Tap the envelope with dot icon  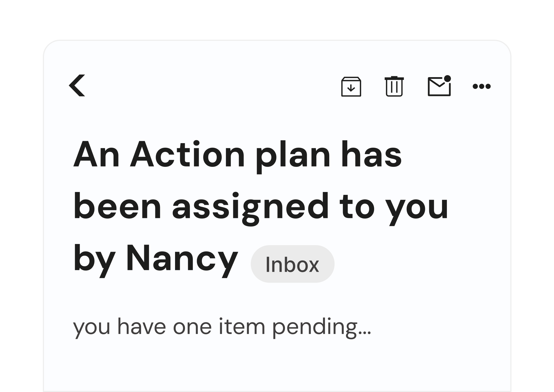[x=439, y=86]
